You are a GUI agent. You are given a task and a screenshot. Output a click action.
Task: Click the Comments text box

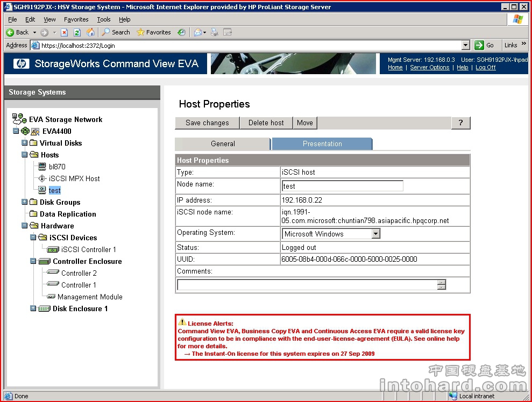[307, 285]
